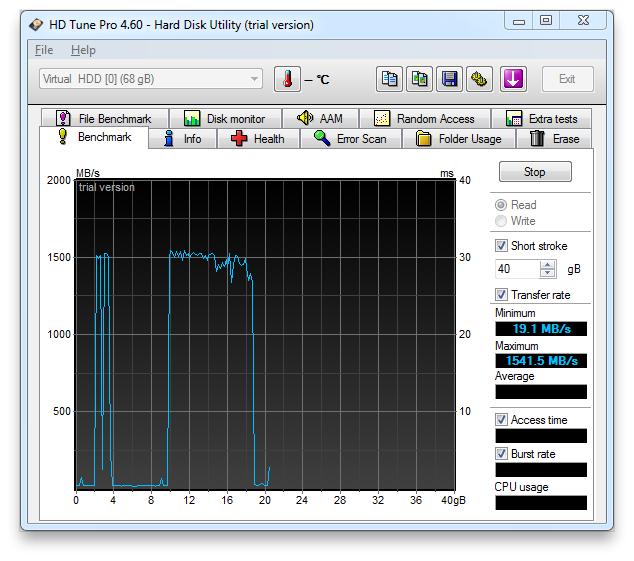This screenshot has width=634, height=561.
Task: Click the purple down arrow icon
Action: 513,79
